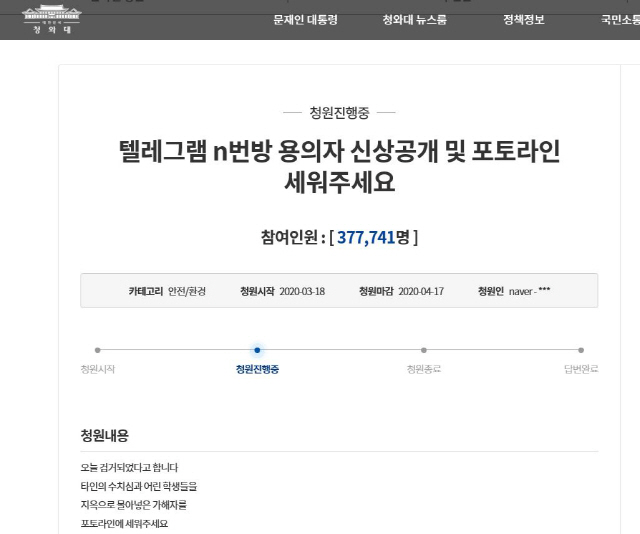Click the 청원진행중 status heading above title
The image size is (640, 534).
coord(339,113)
